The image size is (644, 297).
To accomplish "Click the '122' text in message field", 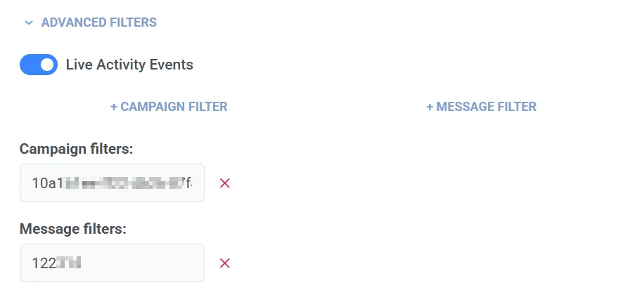I will coord(42,263).
